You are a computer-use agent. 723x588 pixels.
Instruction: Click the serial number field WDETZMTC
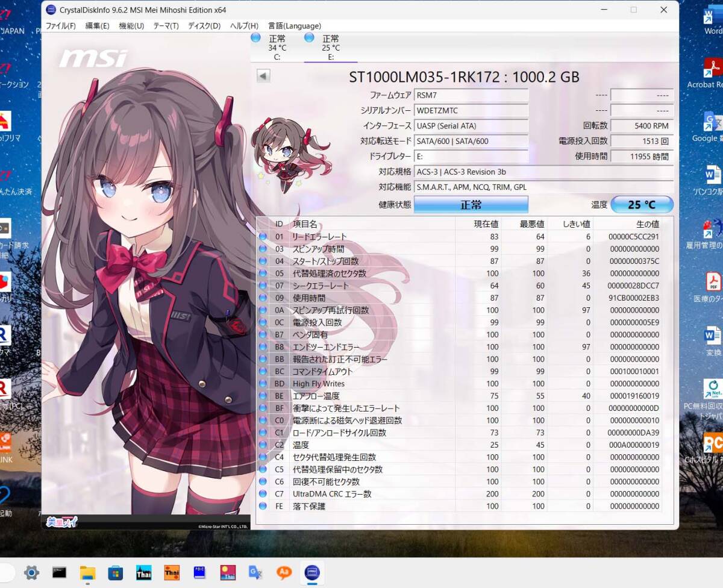click(471, 111)
